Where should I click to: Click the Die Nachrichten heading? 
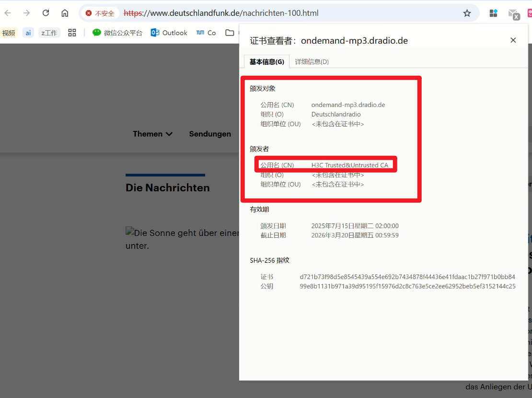168,187
